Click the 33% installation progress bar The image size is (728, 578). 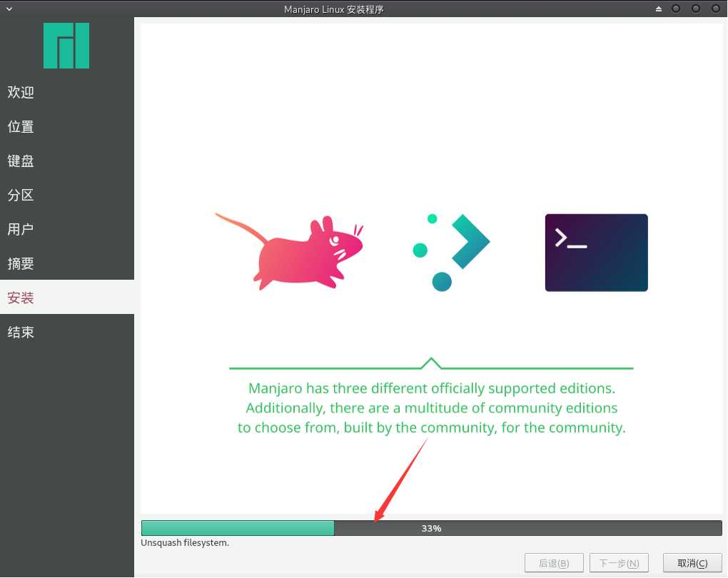(x=431, y=528)
